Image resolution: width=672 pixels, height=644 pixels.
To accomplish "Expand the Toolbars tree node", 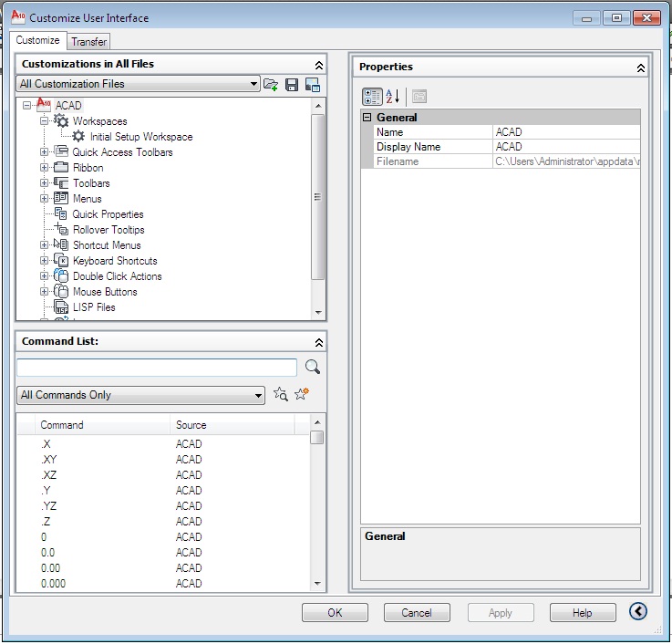I will (x=44, y=182).
